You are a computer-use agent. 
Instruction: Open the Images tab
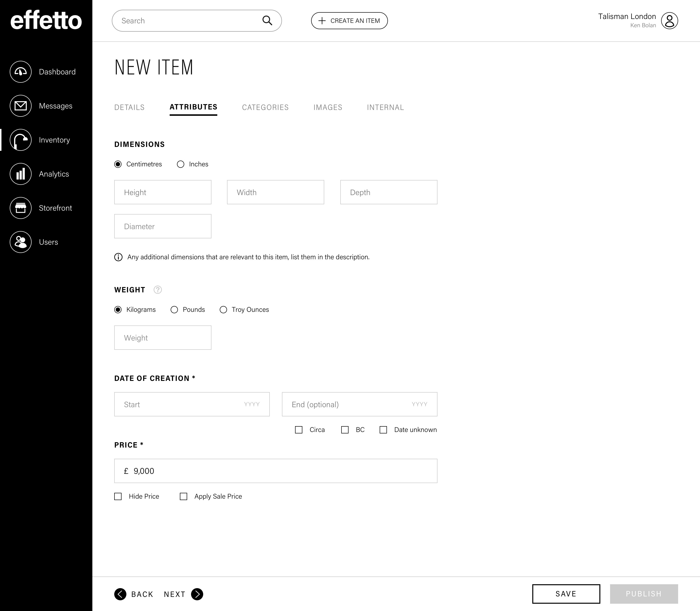(x=328, y=108)
